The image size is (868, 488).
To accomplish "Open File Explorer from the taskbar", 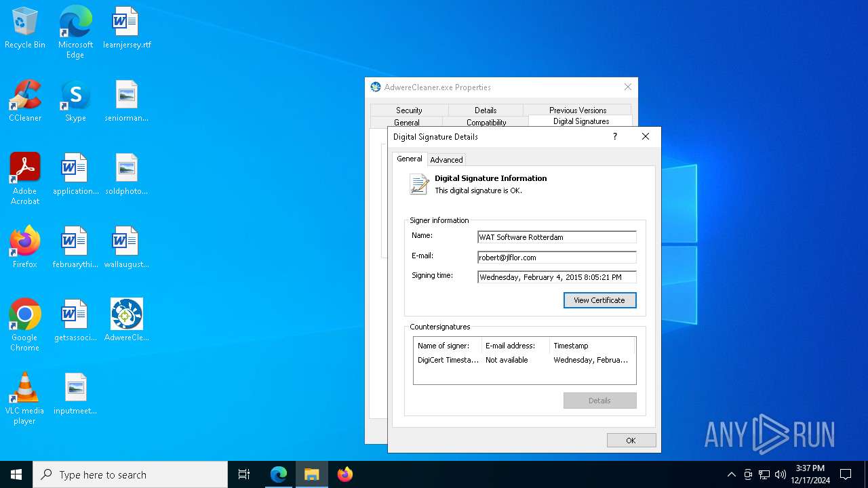I will click(x=312, y=474).
